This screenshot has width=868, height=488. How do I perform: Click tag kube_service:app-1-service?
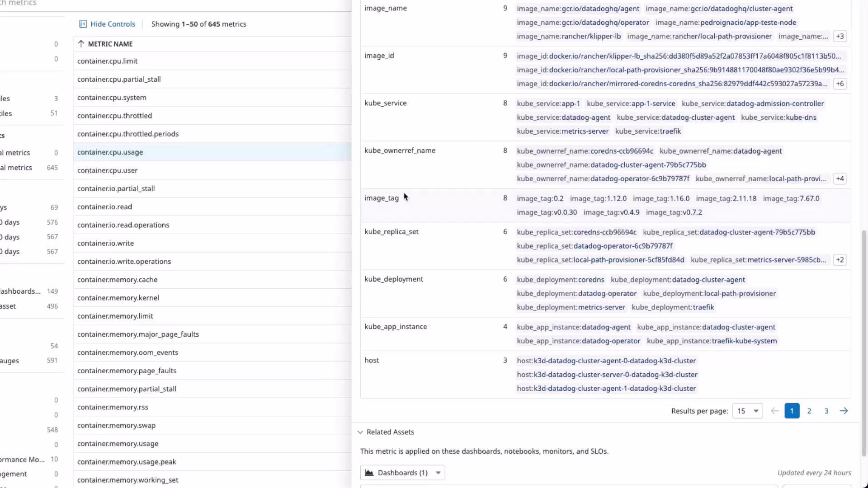point(631,103)
